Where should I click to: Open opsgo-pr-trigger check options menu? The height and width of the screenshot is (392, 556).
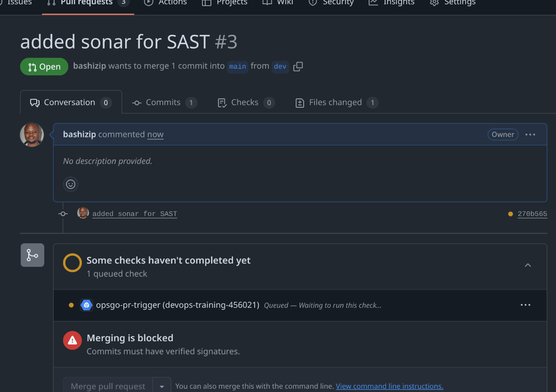[x=525, y=305]
